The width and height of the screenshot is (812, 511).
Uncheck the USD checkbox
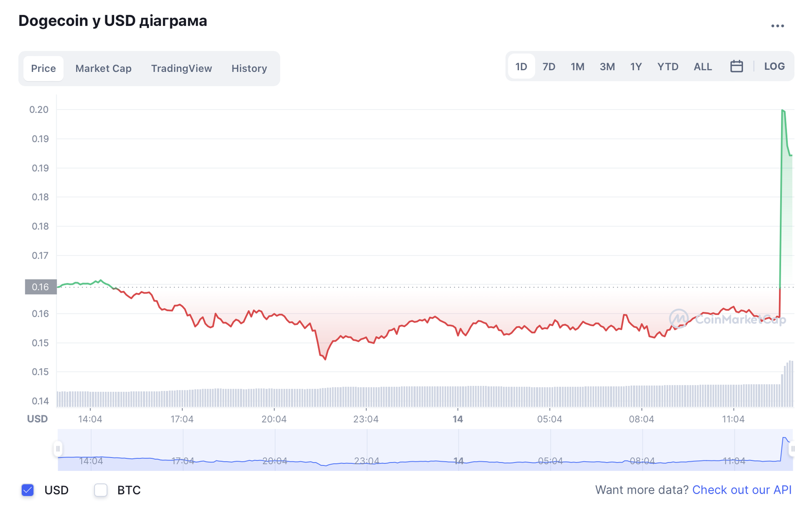tap(28, 490)
